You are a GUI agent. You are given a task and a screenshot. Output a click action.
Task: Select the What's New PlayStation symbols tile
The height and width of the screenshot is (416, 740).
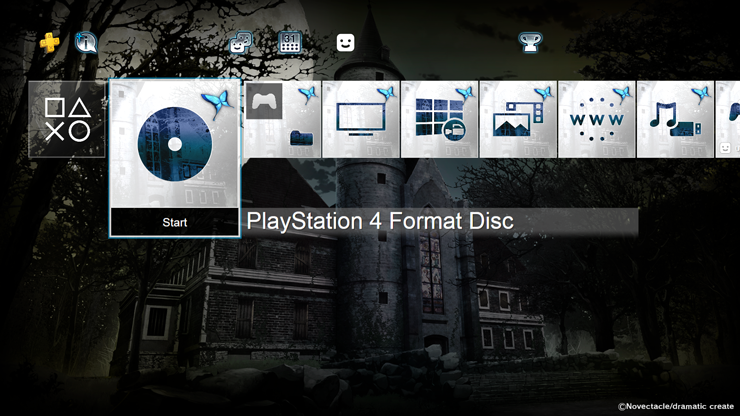tap(67, 119)
